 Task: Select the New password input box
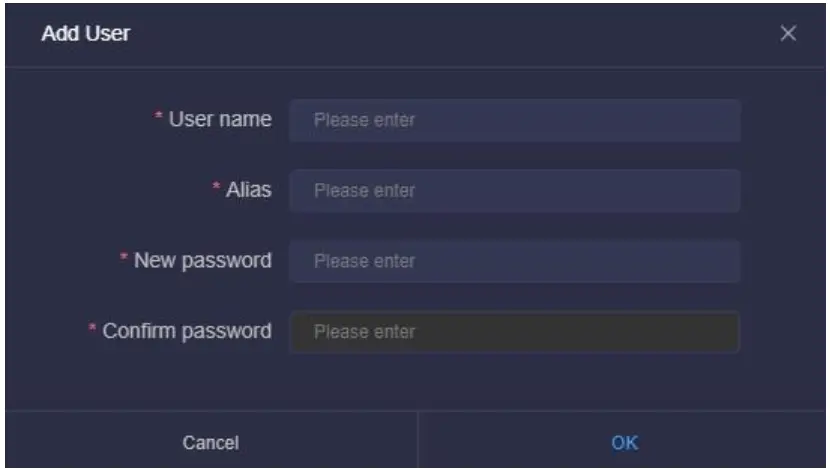tap(515, 261)
